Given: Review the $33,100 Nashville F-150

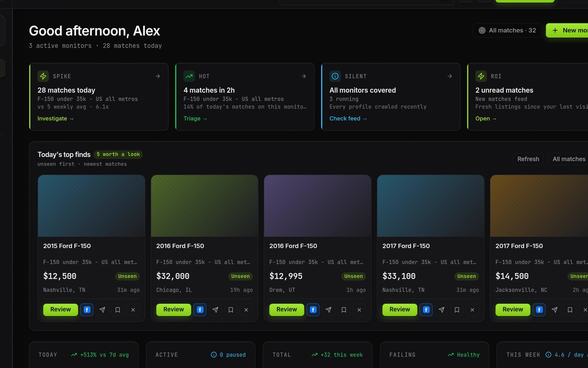Looking at the screenshot, I should coord(400,310).
